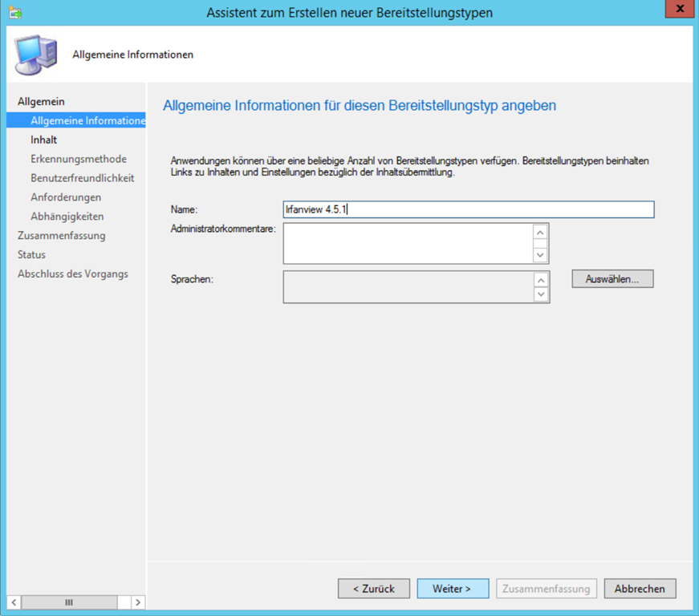
Task: Select 'Anforderungen' in navigation list
Action: (66, 197)
